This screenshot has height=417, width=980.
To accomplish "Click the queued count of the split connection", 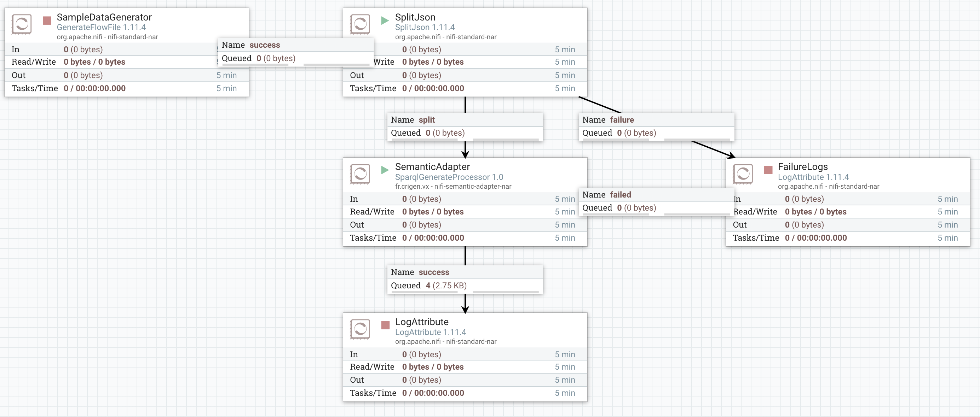I will [x=445, y=133].
